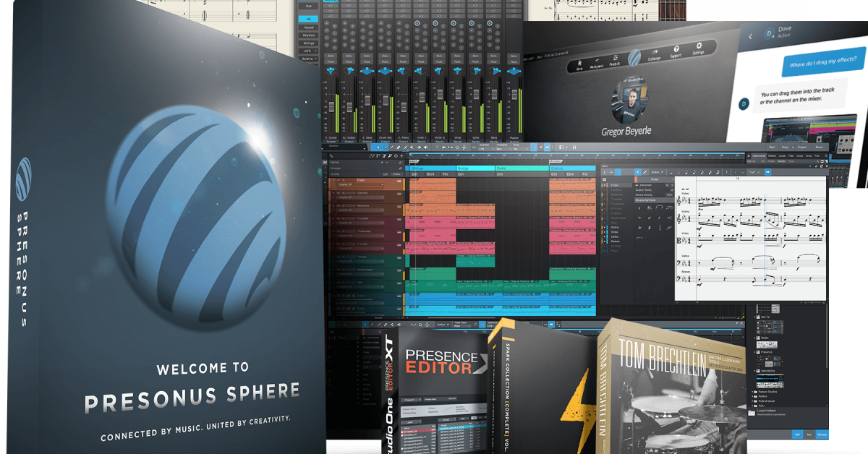Viewport: 868px width, 454px height.
Task: Open Exchange in the Sphere navigation bar
Action: (655, 54)
